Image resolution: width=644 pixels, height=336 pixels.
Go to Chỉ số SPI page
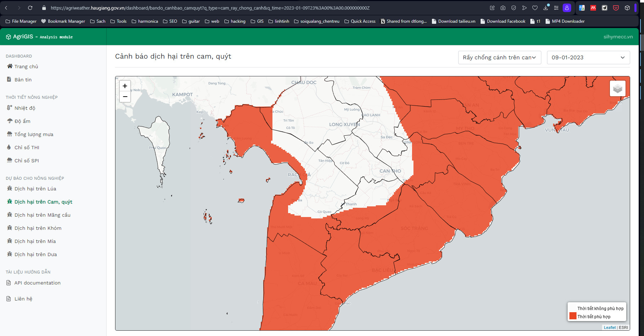click(27, 161)
